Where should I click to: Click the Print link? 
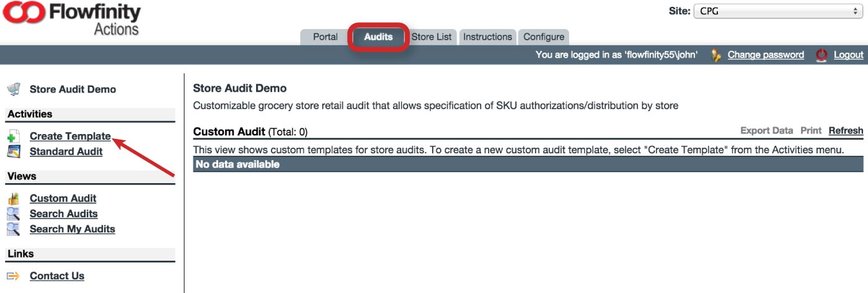coord(811,130)
